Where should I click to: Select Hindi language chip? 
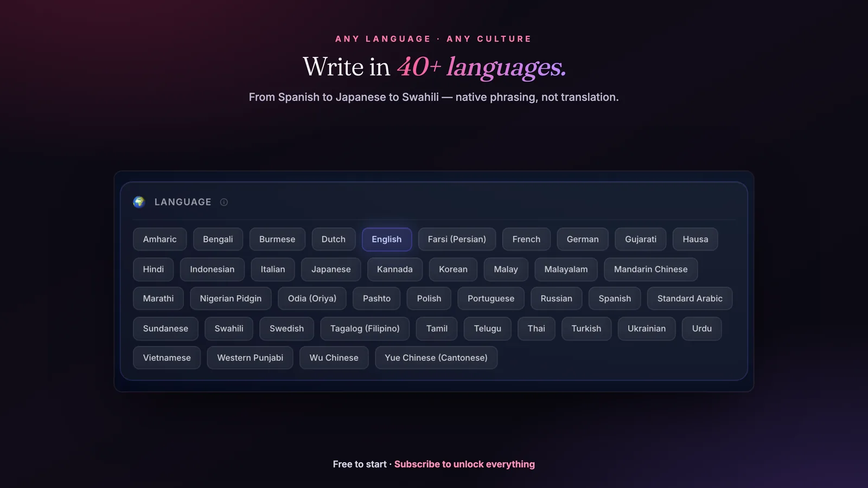coord(153,269)
